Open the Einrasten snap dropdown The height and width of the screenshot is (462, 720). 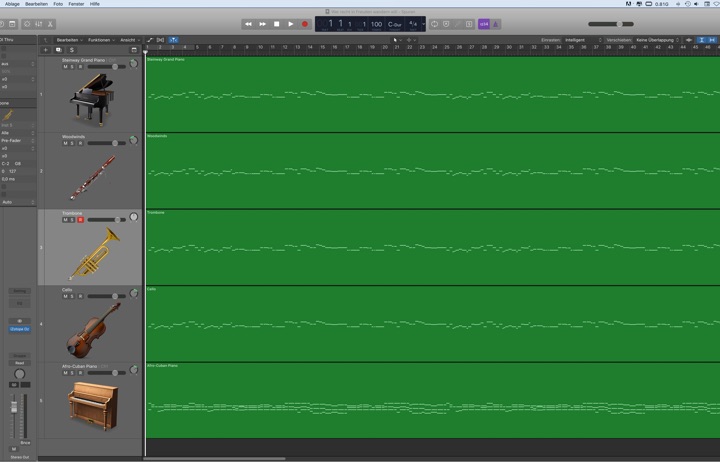coord(582,40)
